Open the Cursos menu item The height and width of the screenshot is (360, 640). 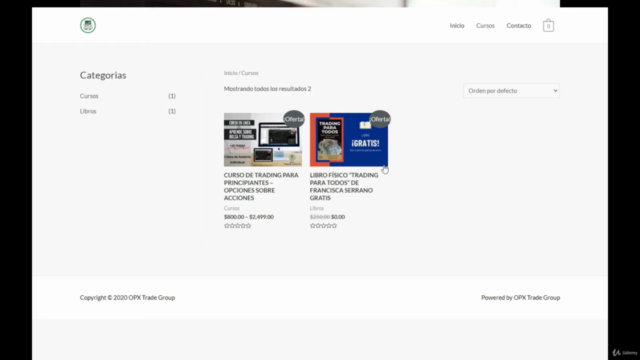click(x=485, y=26)
